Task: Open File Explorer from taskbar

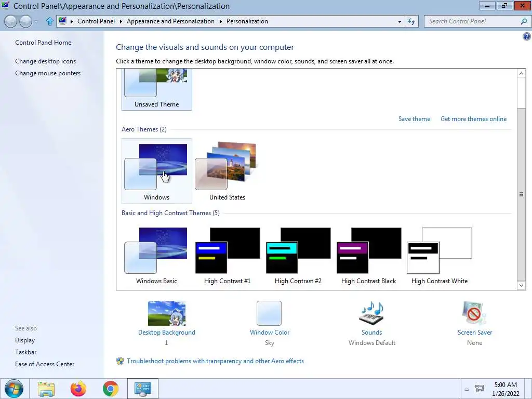Action: [x=46, y=389]
